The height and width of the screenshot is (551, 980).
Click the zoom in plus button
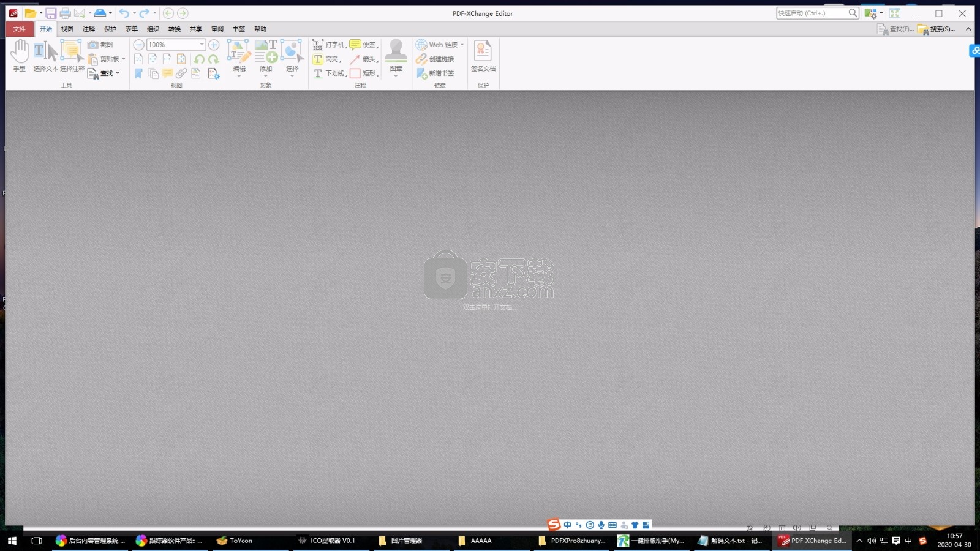coord(214,45)
